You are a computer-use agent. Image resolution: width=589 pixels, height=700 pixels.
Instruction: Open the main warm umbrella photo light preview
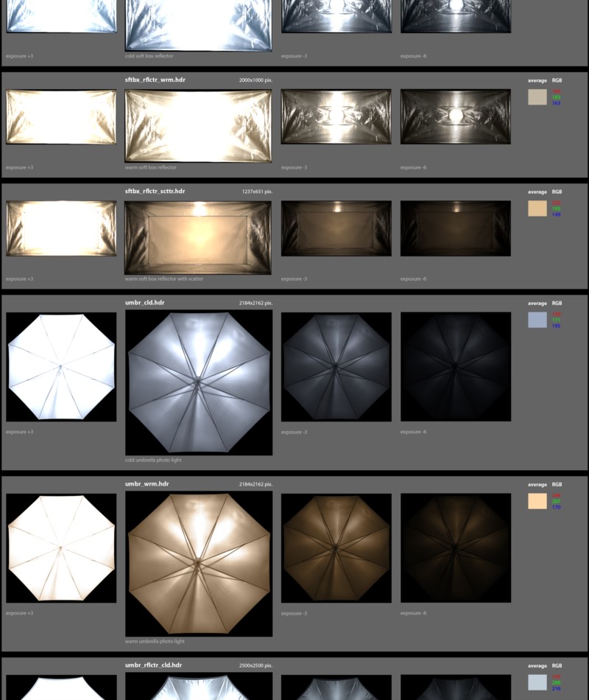[x=199, y=564]
